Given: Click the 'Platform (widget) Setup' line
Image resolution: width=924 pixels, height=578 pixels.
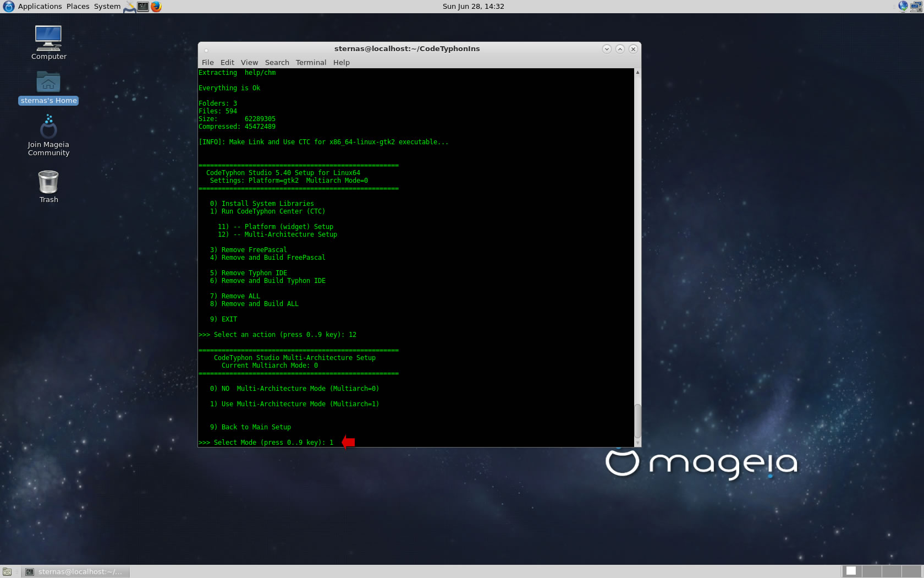Looking at the screenshot, I should click(275, 227).
